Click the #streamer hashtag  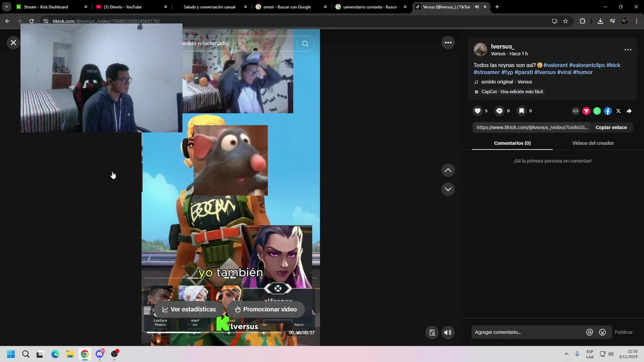pos(487,72)
